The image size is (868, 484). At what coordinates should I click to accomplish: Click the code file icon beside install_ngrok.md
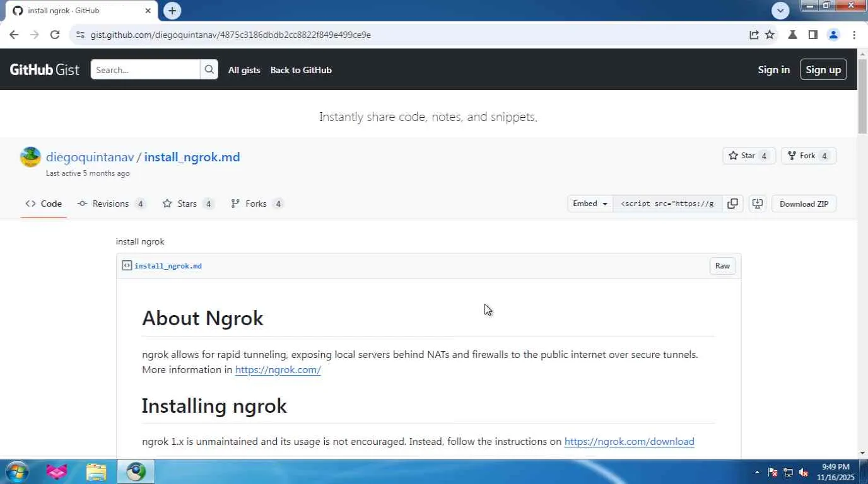[127, 266]
